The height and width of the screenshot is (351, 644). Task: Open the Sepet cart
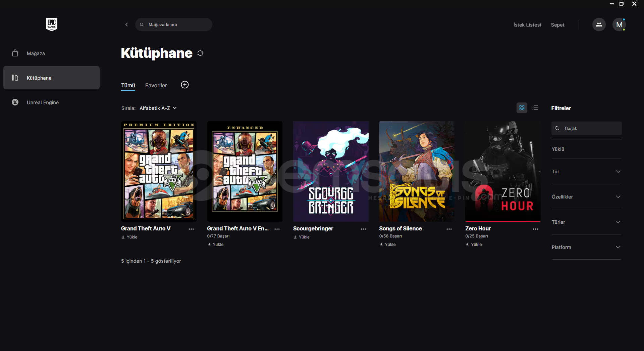point(557,25)
